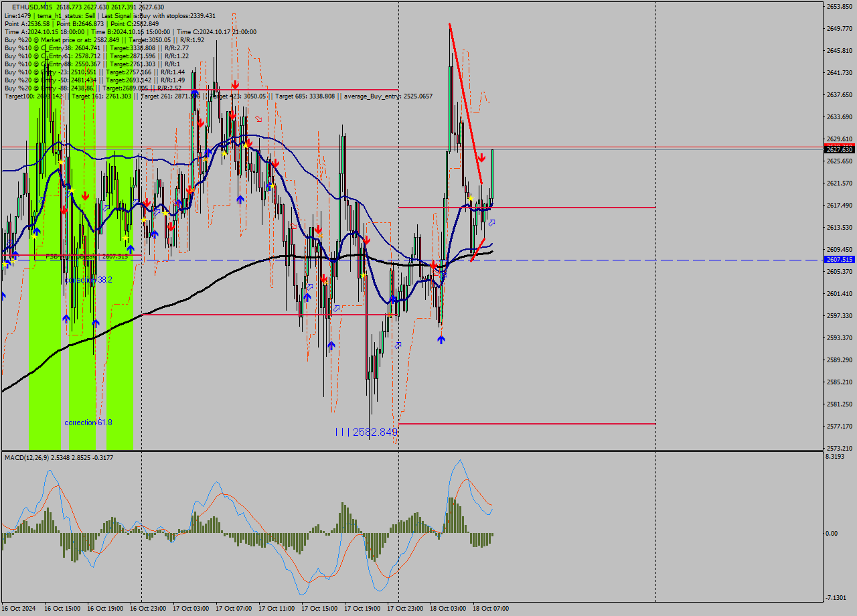Click the '17 Oct 15:00' time axis label
857x616 pixels.
click(x=319, y=609)
